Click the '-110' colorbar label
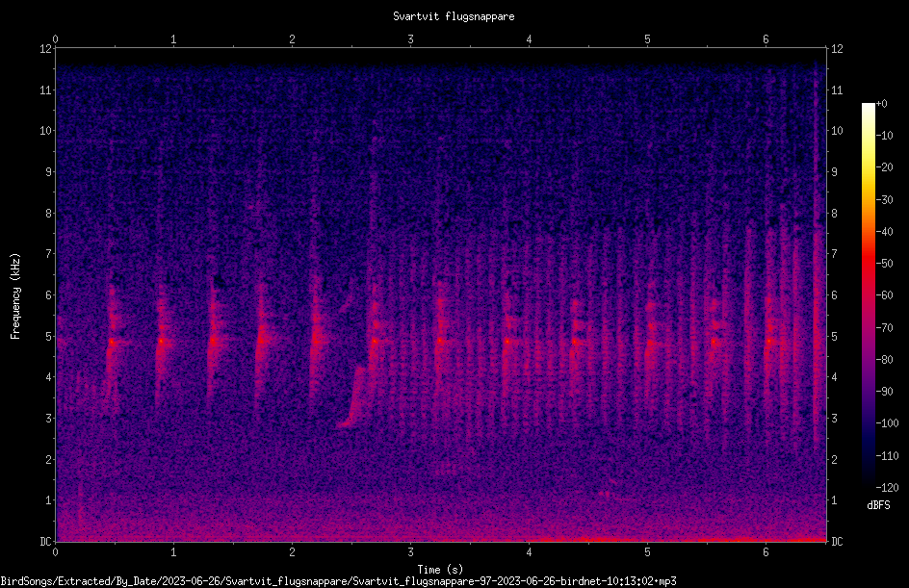 point(888,456)
